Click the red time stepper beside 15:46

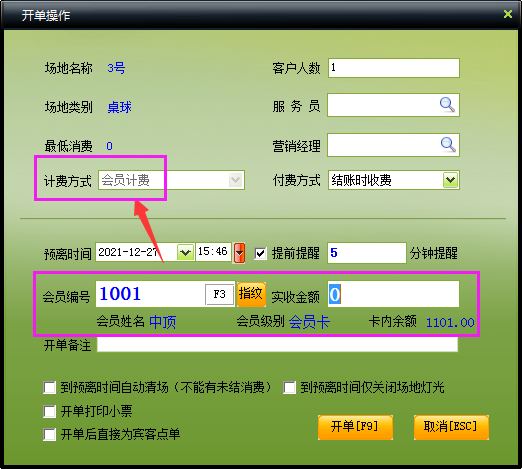point(239,253)
